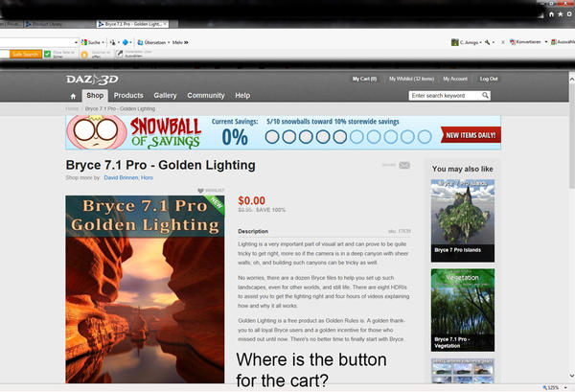Click the share people toolbar icon

112,42
